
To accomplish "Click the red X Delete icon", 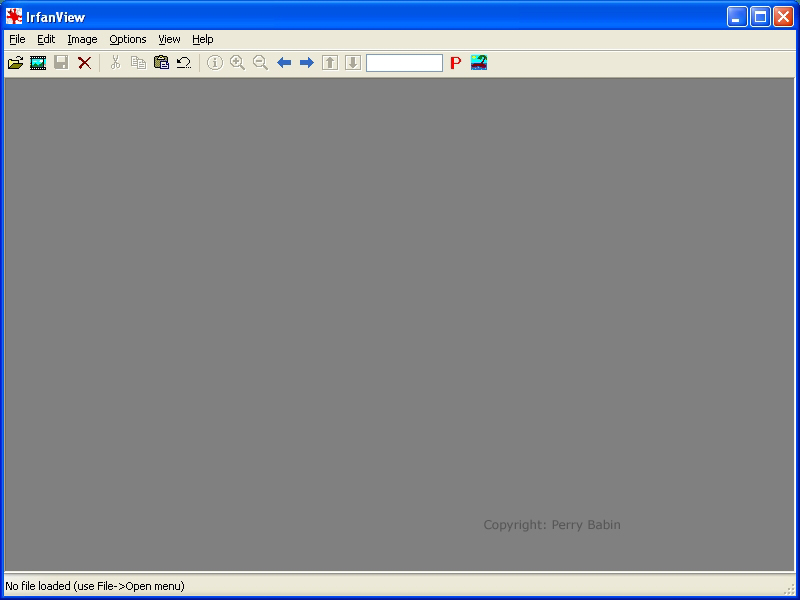I will [x=84, y=63].
